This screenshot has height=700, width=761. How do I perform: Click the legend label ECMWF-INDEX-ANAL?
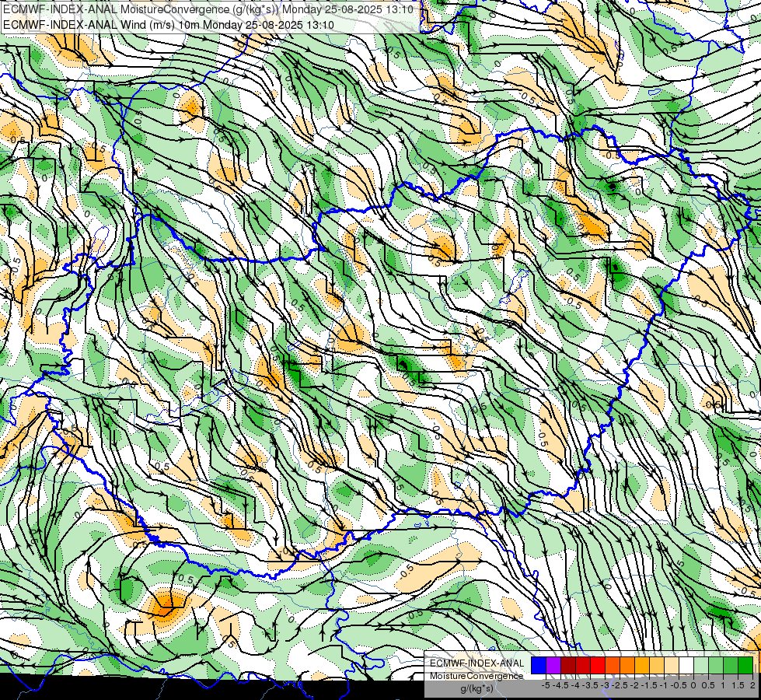tap(476, 663)
